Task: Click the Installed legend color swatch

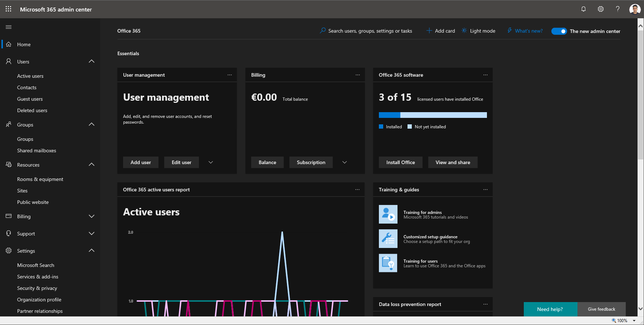Action: coord(381,126)
